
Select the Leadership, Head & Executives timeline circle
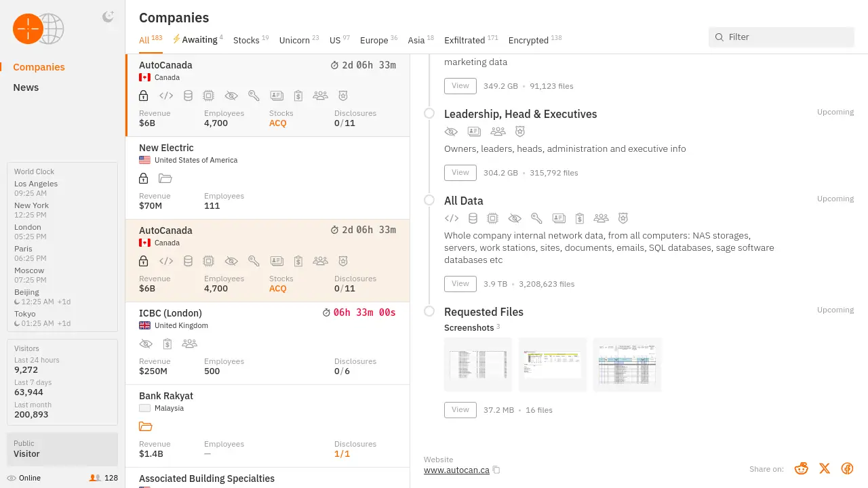(429, 113)
